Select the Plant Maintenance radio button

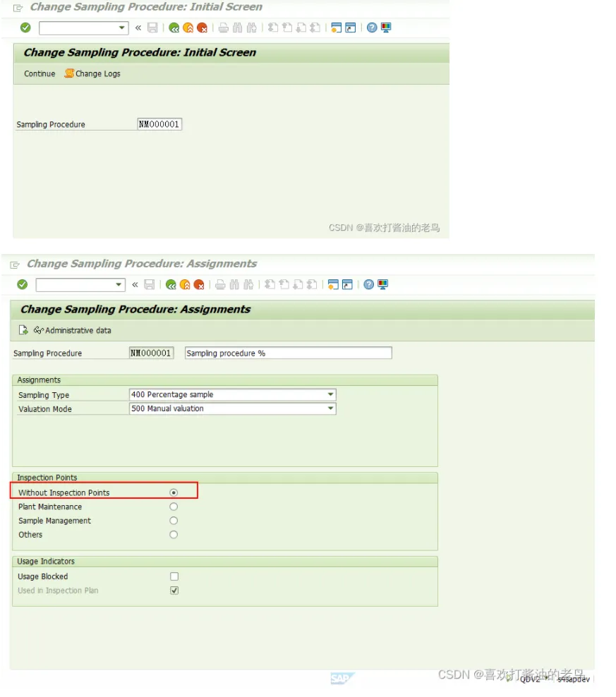click(174, 507)
